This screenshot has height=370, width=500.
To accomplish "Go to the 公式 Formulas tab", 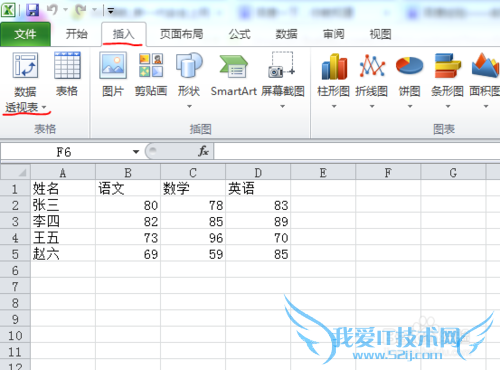I will tap(239, 34).
